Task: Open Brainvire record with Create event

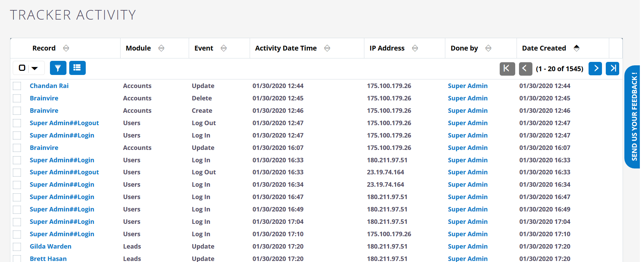Action: tap(44, 111)
